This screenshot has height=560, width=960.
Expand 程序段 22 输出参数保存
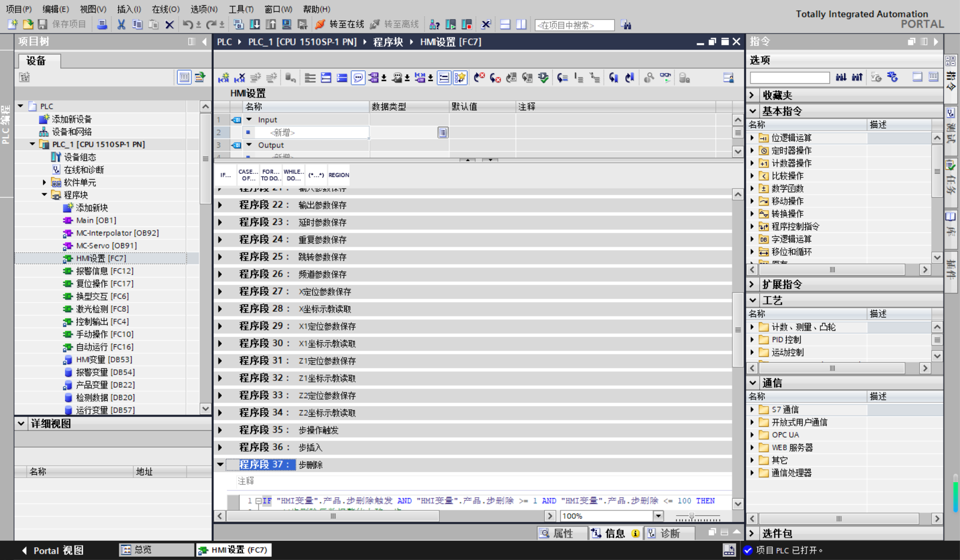pyautogui.click(x=220, y=205)
